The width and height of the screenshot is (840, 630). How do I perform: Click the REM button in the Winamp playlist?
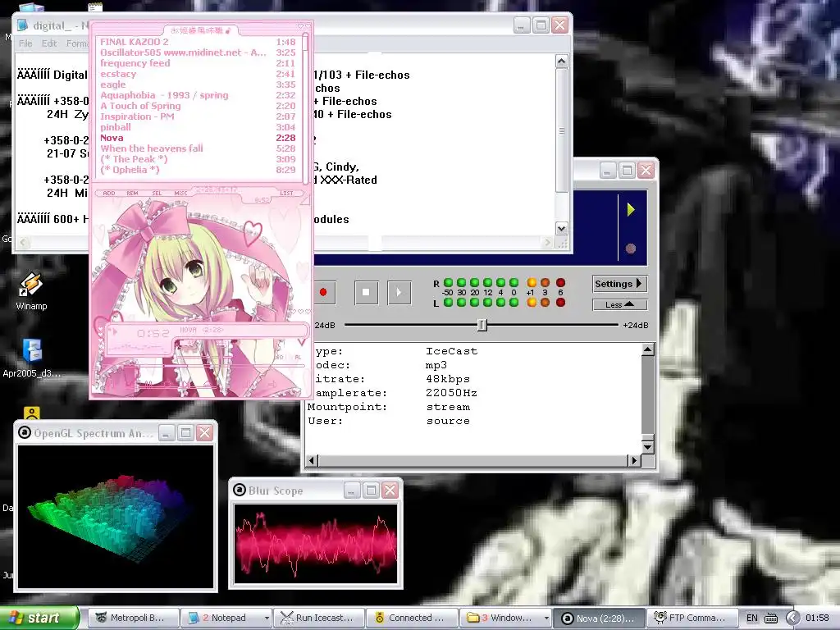(132, 194)
